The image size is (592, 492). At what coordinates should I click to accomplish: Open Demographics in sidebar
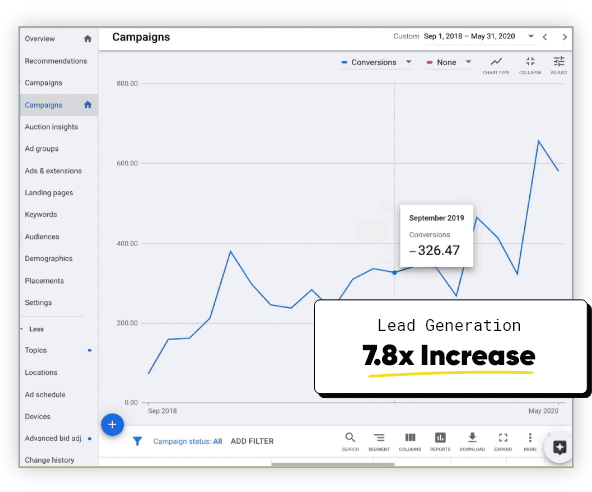pos(48,259)
